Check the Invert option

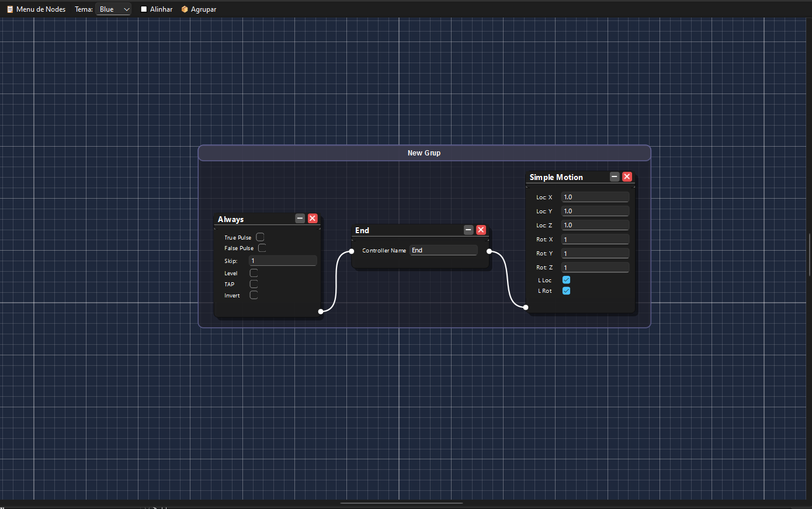pyautogui.click(x=254, y=295)
